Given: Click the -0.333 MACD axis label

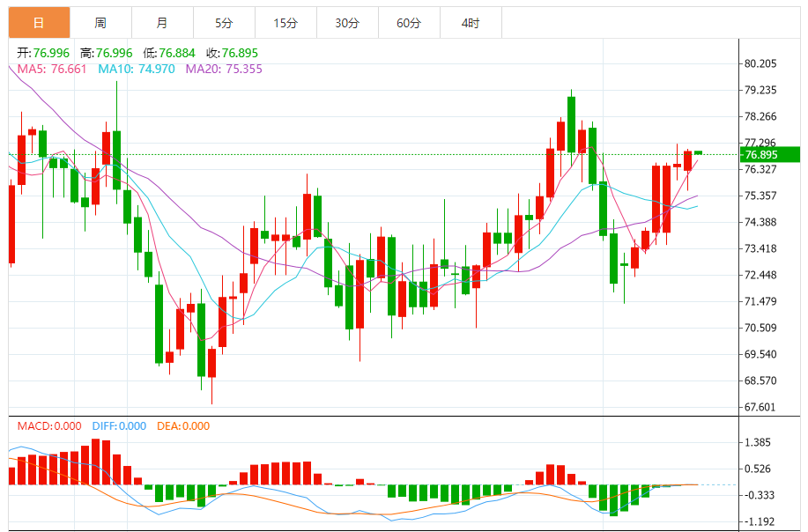Looking at the screenshot, I should point(760,495).
